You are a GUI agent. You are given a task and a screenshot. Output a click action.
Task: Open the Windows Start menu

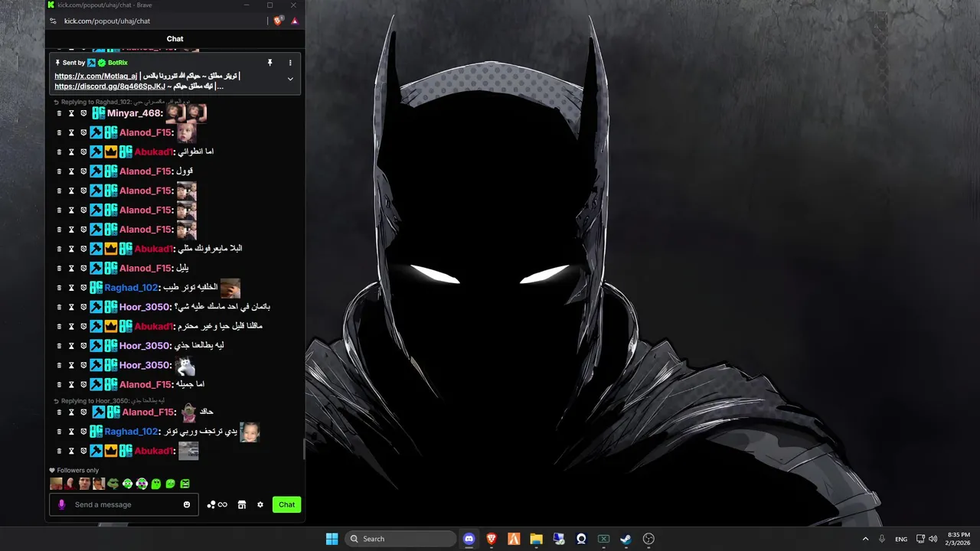click(332, 539)
